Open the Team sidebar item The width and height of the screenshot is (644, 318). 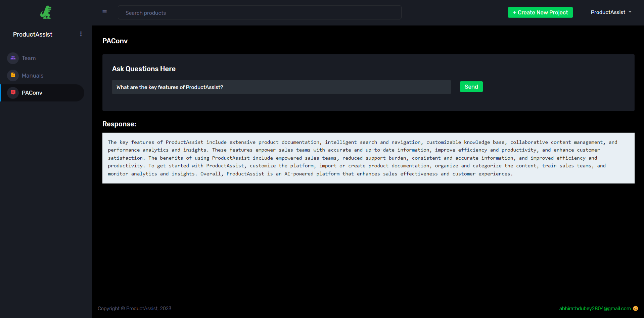point(43,58)
